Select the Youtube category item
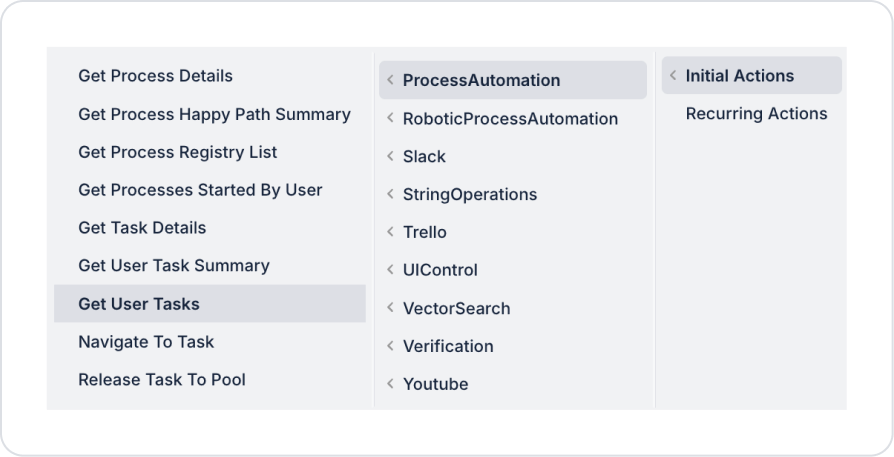 [x=435, y=384]
